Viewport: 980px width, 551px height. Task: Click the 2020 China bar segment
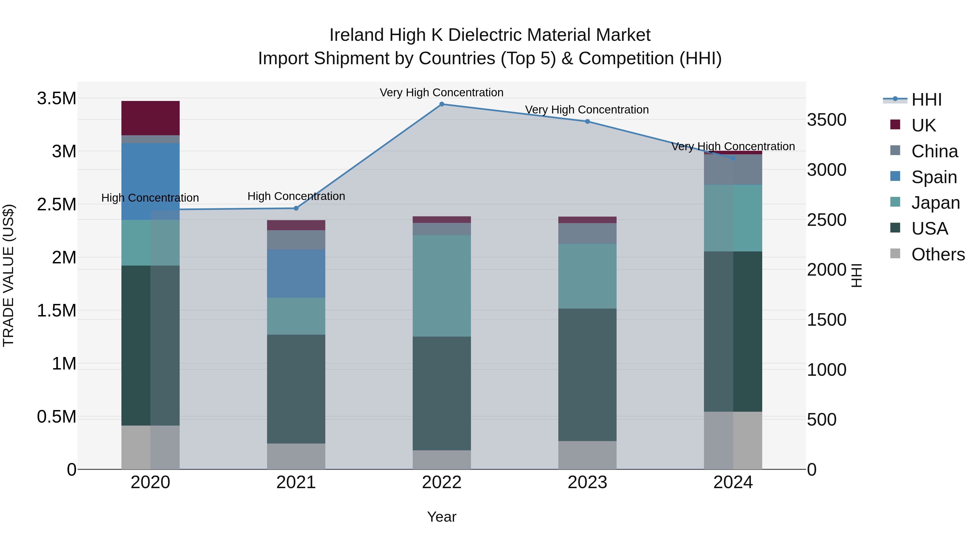[150, 139]
